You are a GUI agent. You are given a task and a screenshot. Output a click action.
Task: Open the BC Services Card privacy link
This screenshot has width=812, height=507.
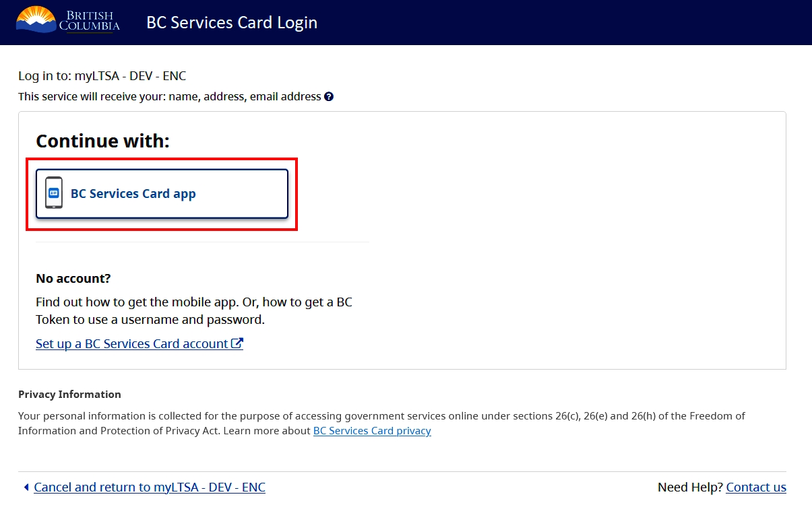coord(372,430)
